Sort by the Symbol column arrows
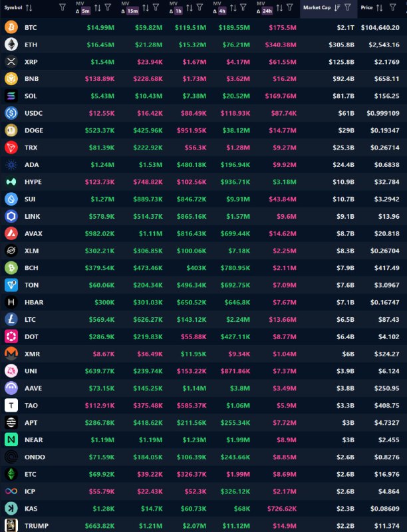 click(29, 7)
